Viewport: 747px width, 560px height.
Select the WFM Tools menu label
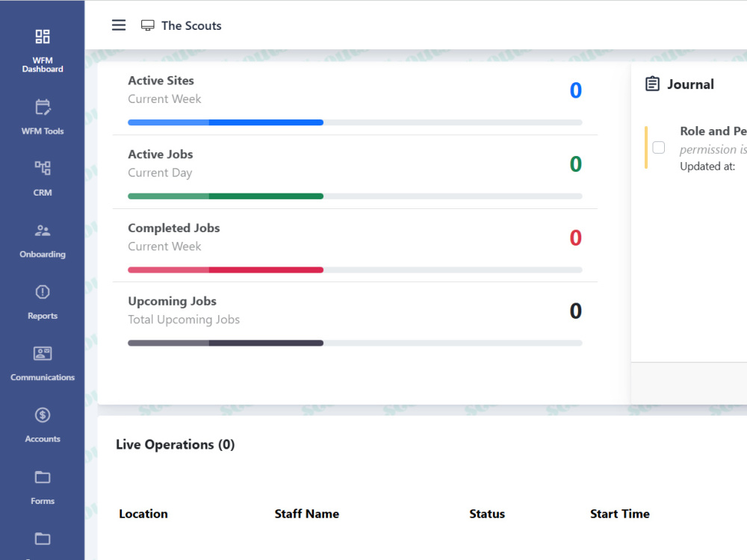click(x=43, y=131)
